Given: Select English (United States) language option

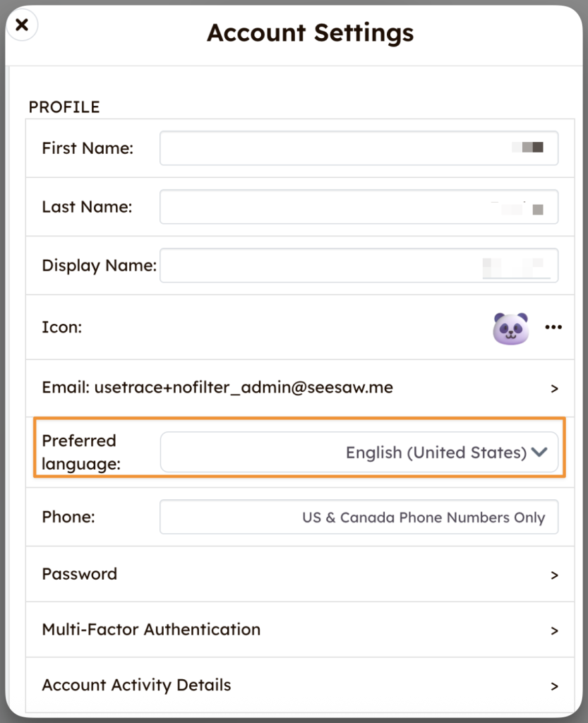Looking at the screenshot, I should pyautogui.click(x=424, y=453).
